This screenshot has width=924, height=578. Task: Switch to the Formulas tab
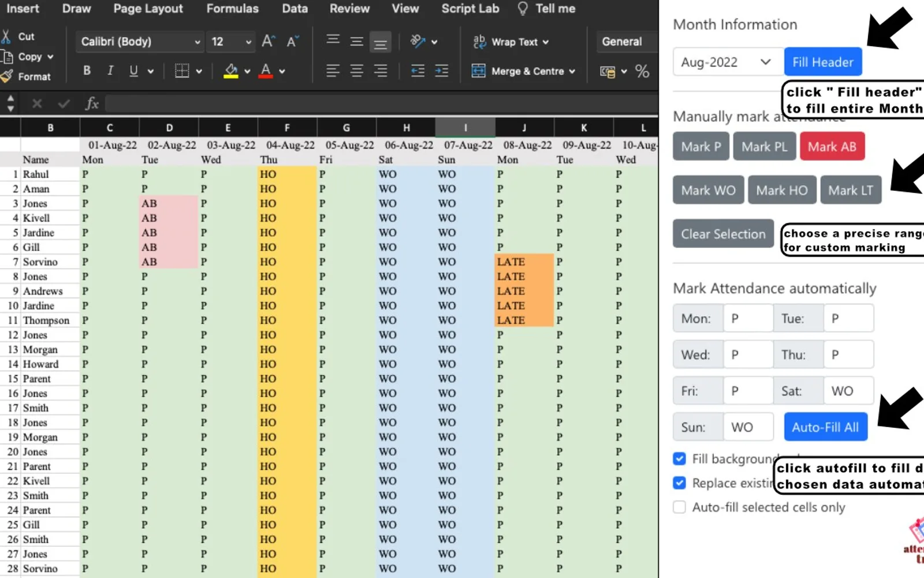coord(233,9)
